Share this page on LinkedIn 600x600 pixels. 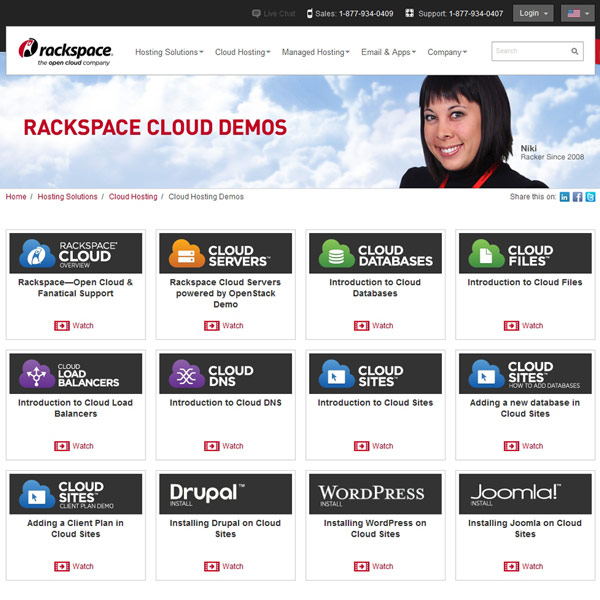pyautogui.click(x=564, y=197)
